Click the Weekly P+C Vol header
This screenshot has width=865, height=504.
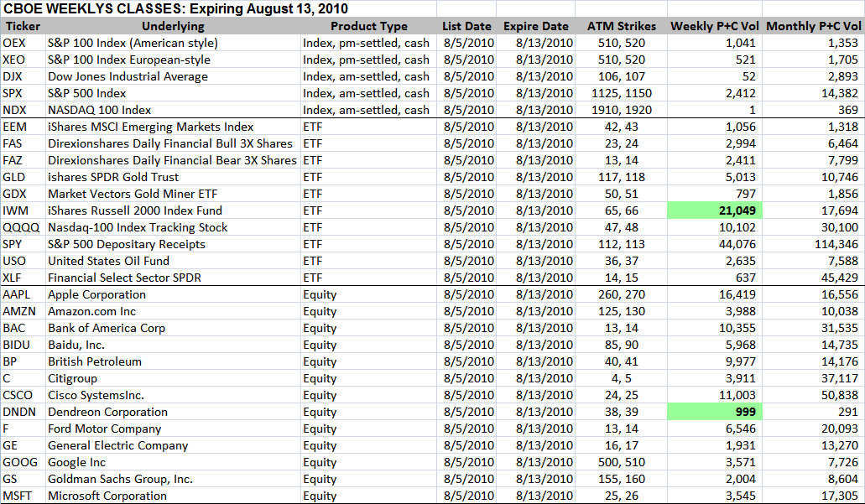[x=714, y=26]
